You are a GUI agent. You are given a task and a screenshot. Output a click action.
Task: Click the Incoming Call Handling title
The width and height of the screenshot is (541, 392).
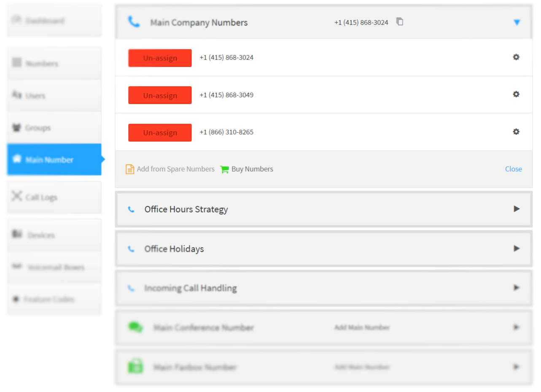pyautogui.click(x=191, y=288)
